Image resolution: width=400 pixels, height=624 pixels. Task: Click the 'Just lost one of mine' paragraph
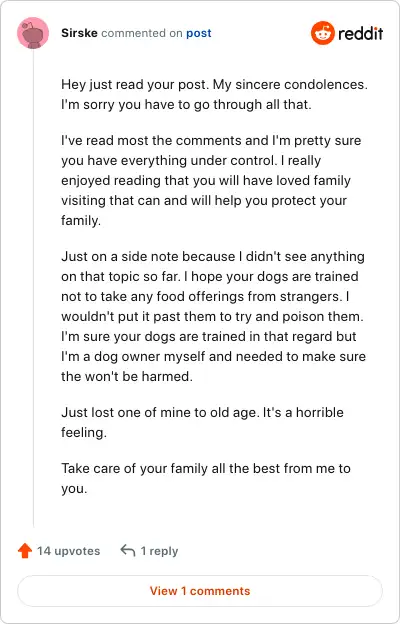[202, 422]
